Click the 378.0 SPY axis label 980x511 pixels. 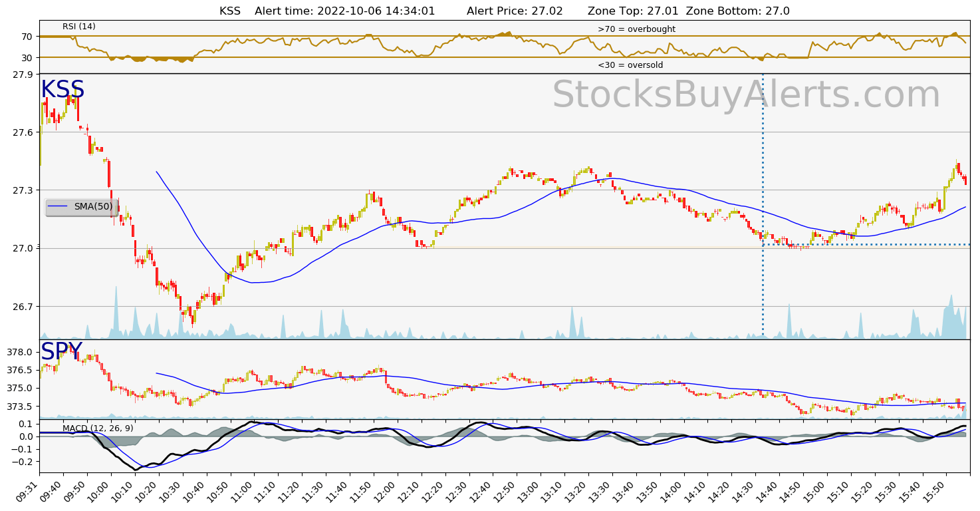(x=21, y=352)
